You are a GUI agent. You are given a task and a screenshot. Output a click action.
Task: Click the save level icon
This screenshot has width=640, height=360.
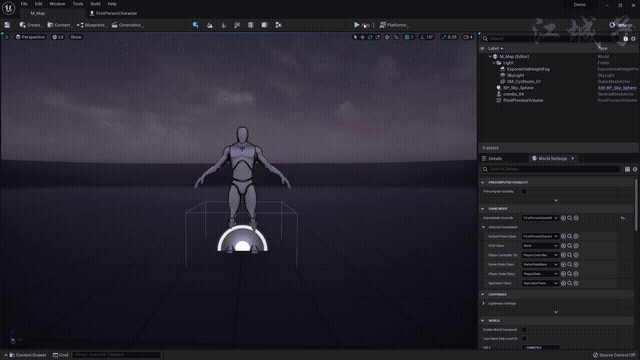point(7,25)
